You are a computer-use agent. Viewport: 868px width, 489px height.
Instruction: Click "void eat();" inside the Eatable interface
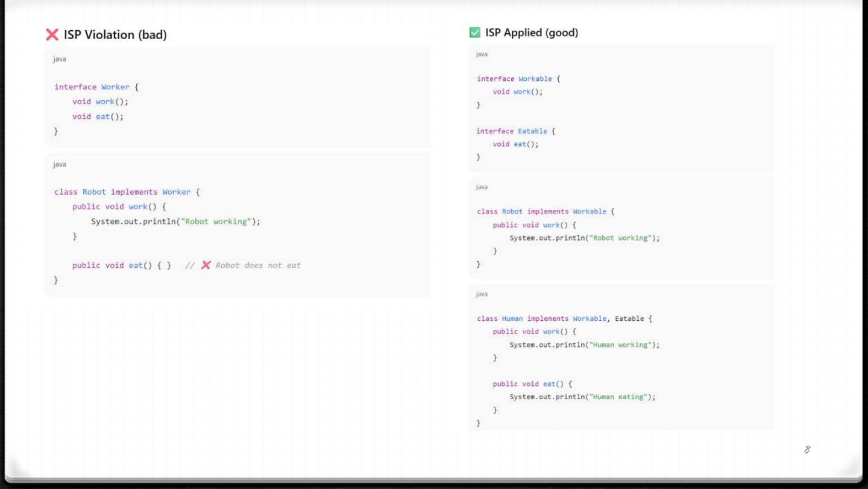tap(515, 144)
